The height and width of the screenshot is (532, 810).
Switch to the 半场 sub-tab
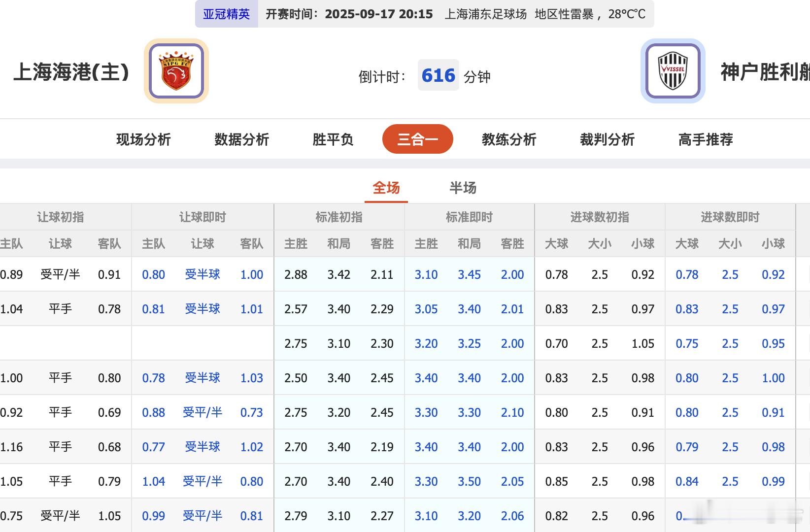[463, 188]
